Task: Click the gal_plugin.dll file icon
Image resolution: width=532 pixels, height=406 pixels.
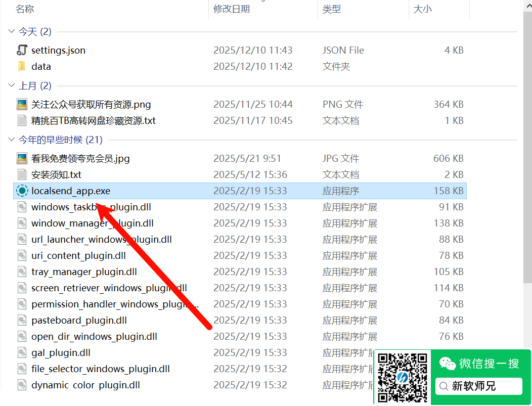Action: pos(22,352)
